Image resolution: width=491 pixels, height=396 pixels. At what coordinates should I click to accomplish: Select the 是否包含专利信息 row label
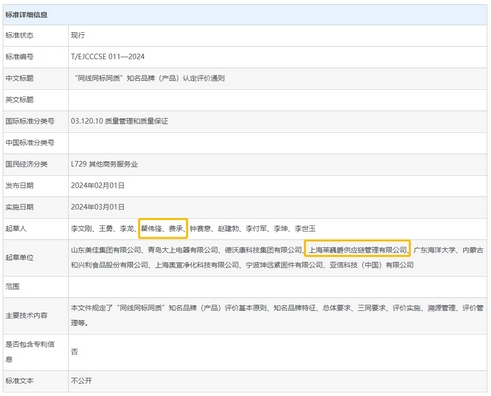click(x=30, y=352)
